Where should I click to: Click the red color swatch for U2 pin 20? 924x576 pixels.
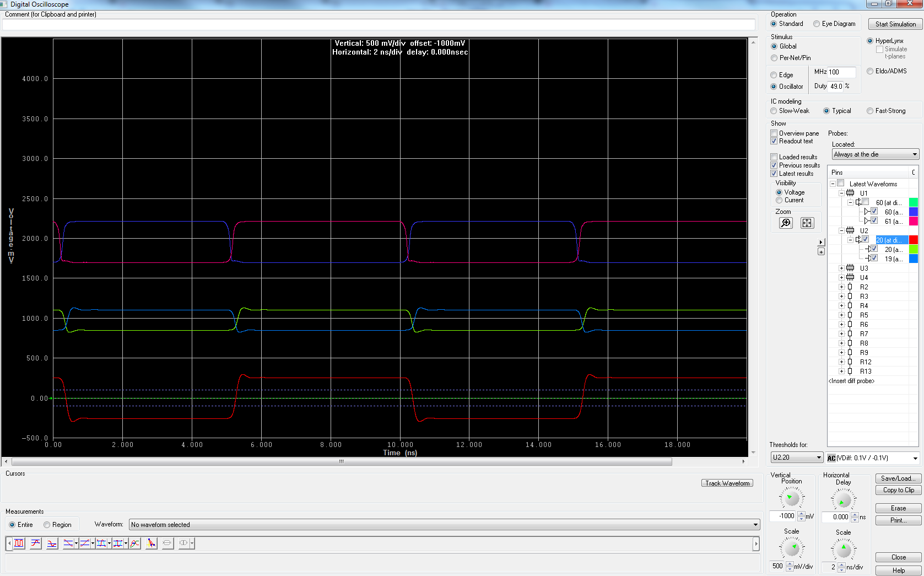pos(913,240)
